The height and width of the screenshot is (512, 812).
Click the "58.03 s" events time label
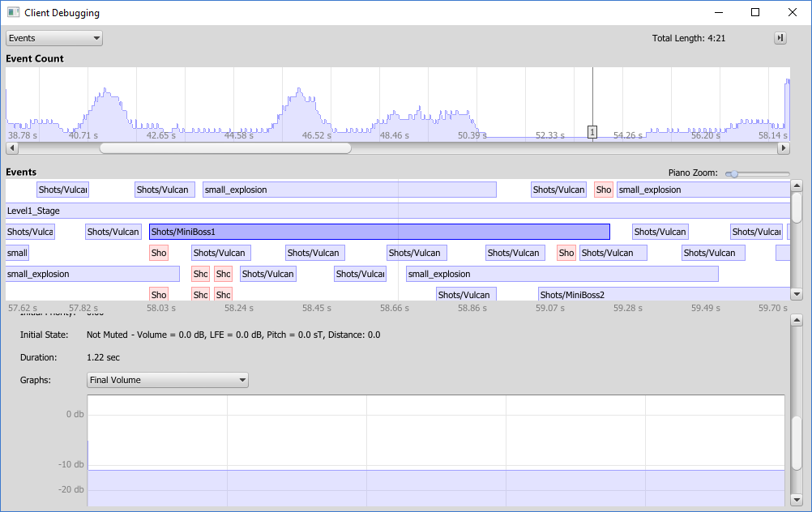(161, 308)
